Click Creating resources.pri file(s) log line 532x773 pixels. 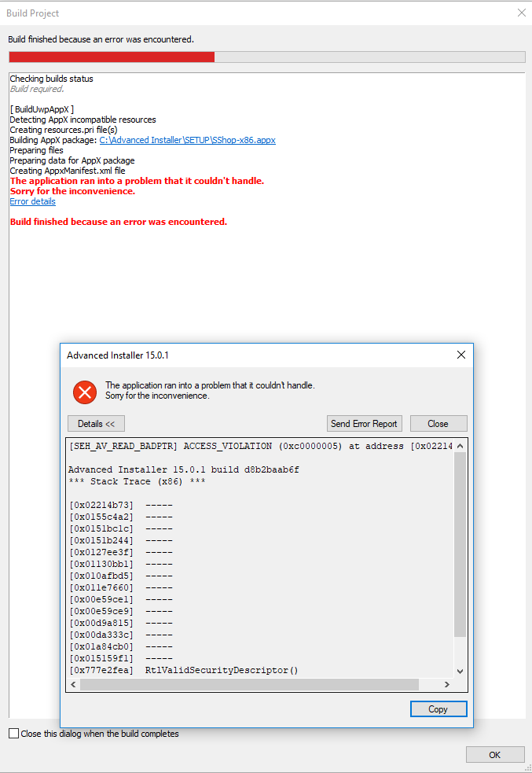pyautogui.click(x=64, y=131)
